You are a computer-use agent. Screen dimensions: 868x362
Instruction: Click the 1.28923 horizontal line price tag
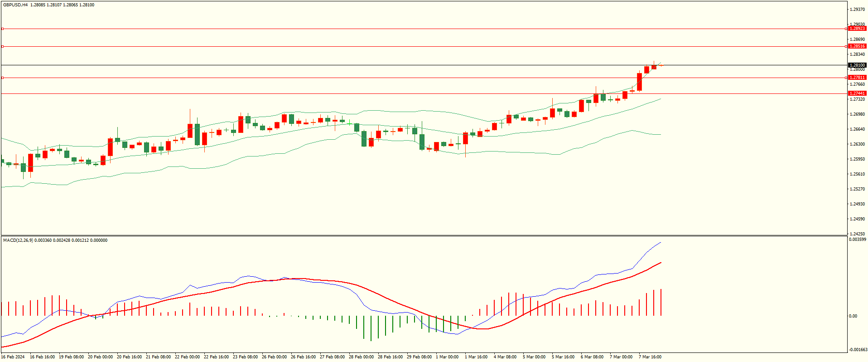(x=857, y=29)
